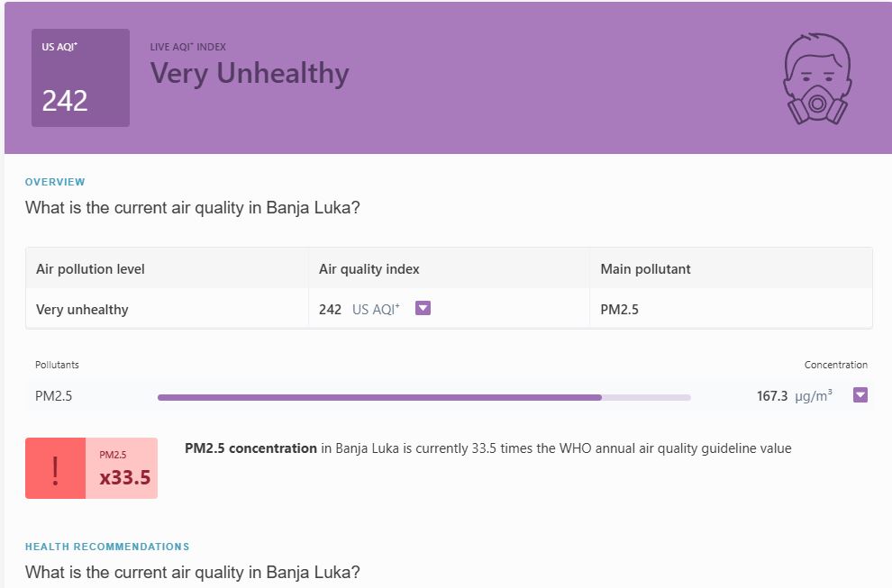Click the US AQI 242 purple badge

pyautogui.click(x=80, y=77)
